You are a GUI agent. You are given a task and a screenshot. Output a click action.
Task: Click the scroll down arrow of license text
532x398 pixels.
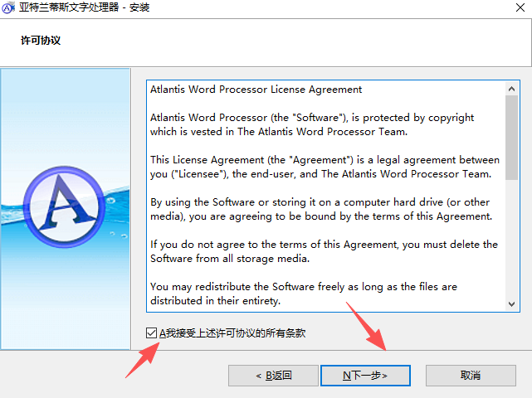click(x=511, y=304)
